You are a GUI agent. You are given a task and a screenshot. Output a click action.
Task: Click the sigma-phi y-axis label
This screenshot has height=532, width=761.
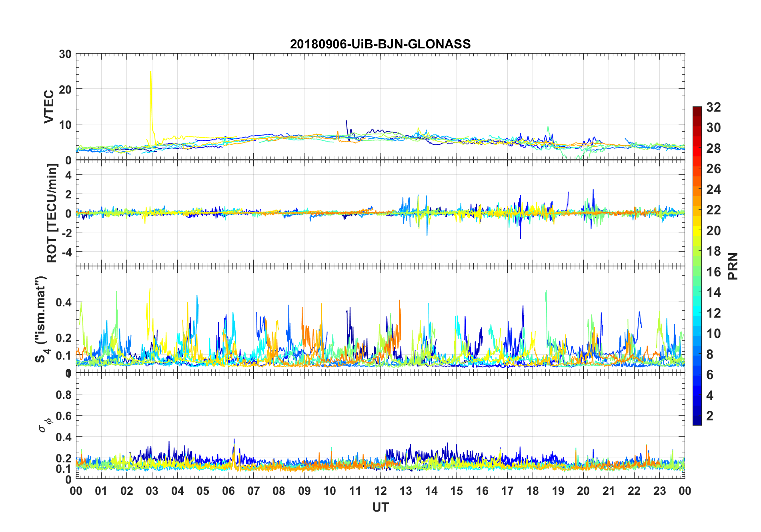tap(45, 425)
